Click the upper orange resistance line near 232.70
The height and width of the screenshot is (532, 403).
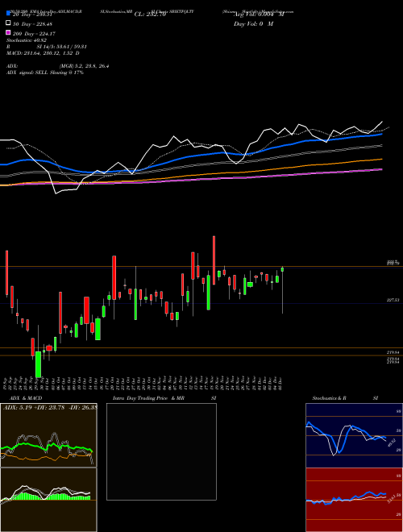[x=201, y=267]
